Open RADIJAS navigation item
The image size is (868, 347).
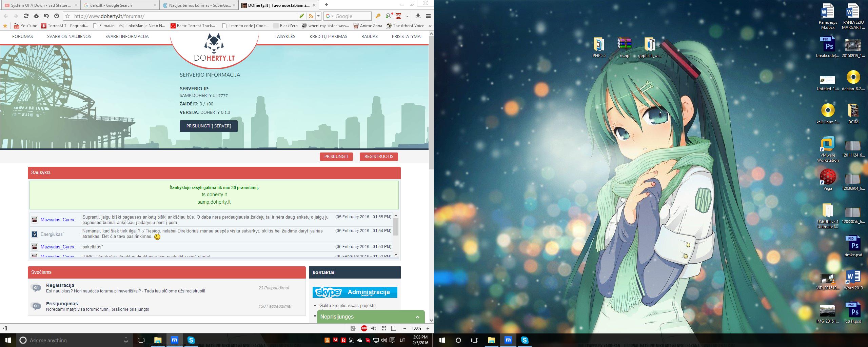tap(370, 37)
